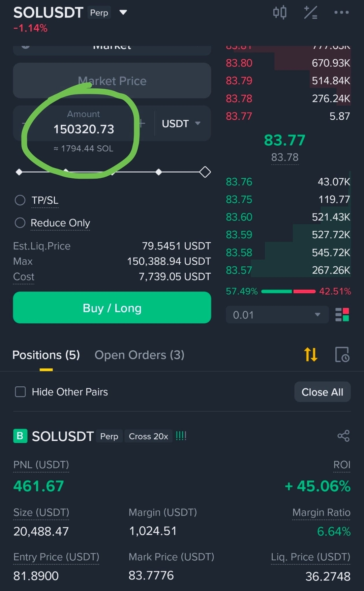Click the plus amount increment button

(x=142, y=123)
